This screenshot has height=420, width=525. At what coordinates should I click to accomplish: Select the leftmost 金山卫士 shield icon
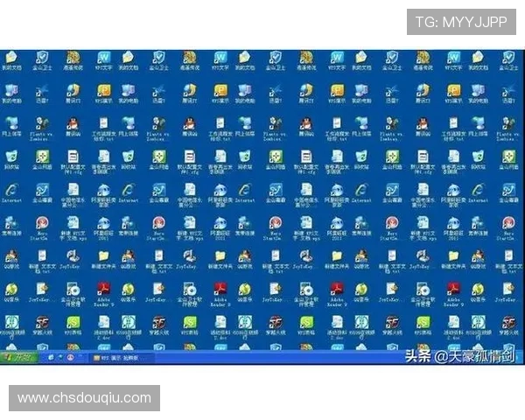[42, 59]
